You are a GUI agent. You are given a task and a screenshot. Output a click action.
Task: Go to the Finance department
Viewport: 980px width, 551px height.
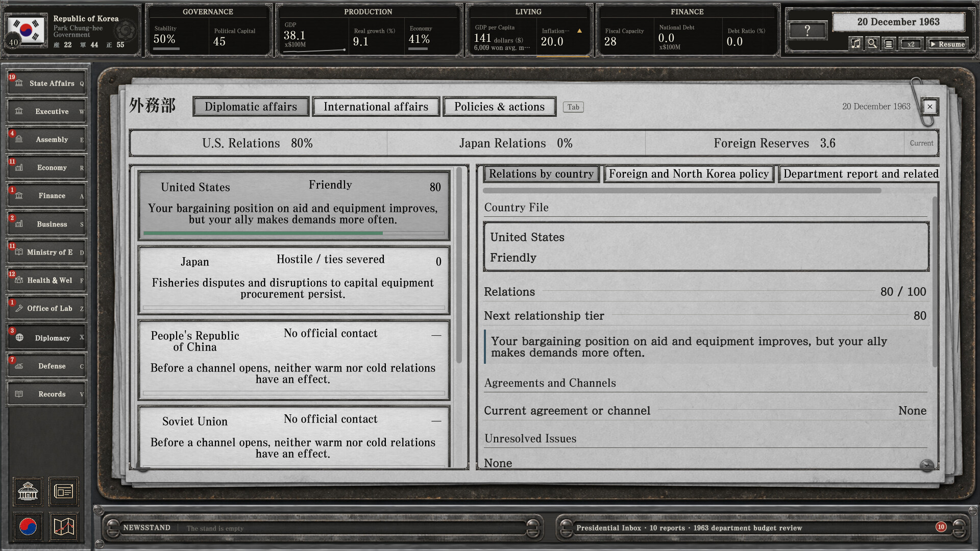pyautogui.click(x=46, y=195)
